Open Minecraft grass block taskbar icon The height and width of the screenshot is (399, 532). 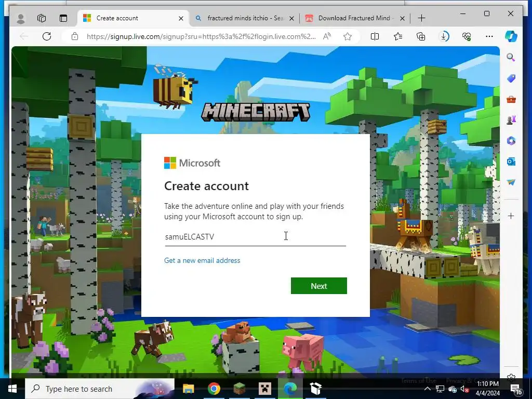pyautogui.click(x=239, y=389)
